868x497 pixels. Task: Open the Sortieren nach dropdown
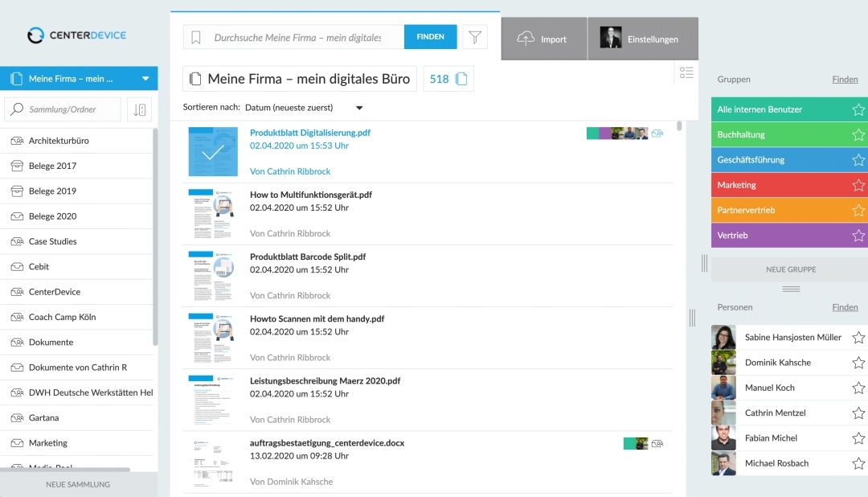pyautogui.click(x=304, y=108)
